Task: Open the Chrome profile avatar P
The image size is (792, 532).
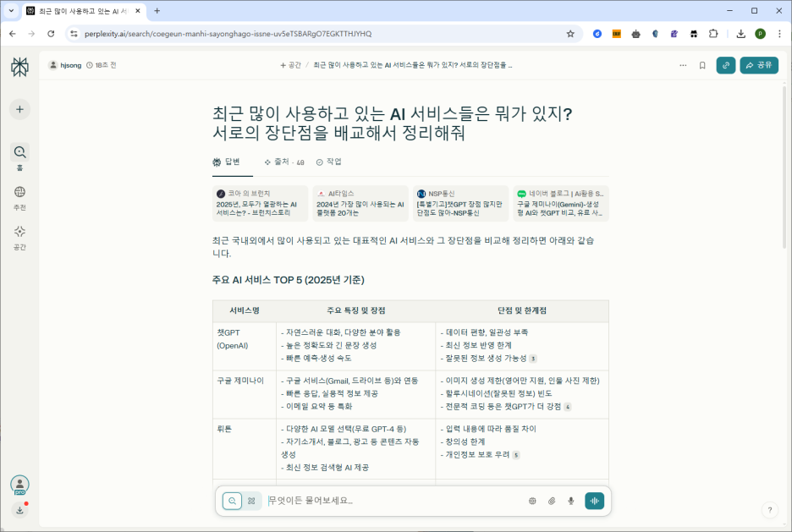Action: pos(760,34)
